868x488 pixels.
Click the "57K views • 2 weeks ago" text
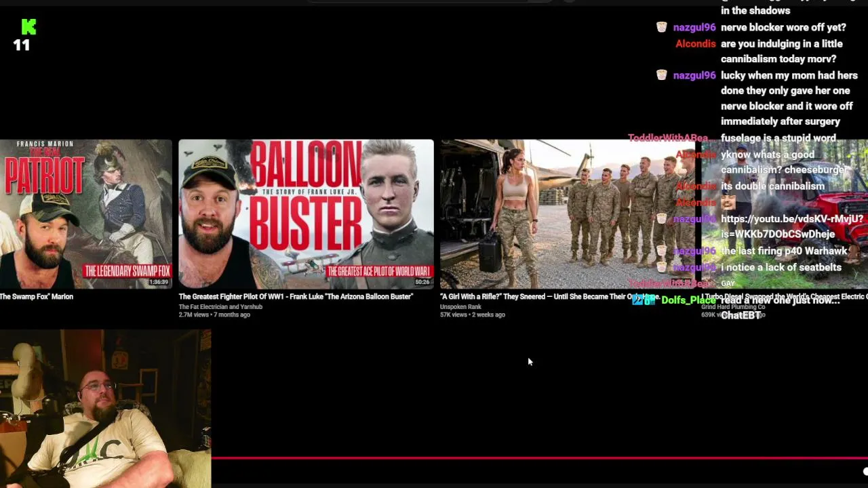click(x=473, y=315)
